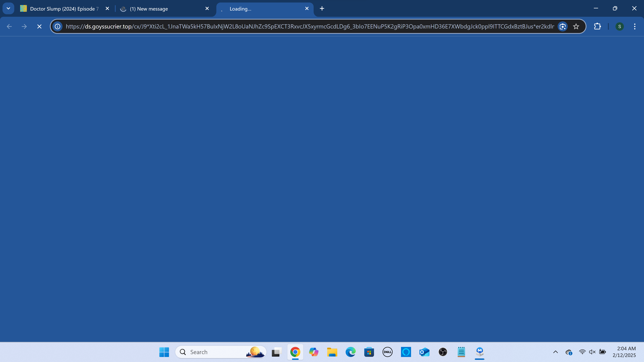Viewport: 644px width, 362px height.
Task: Toggle the muted volume icon in the tray
Action: pyautogui.click(x=592, y=352)
